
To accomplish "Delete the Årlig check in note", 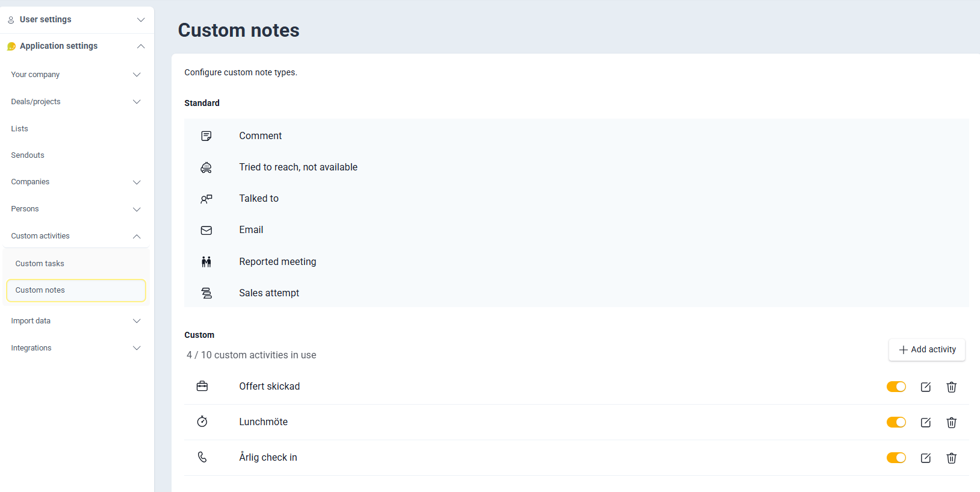I will click(952, 458).
